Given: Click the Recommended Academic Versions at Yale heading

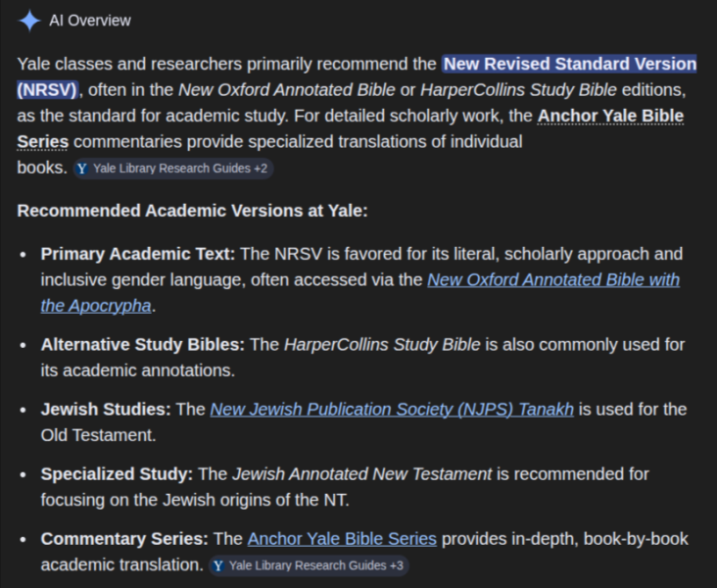Looking at the screenshot, I should pos(192,211).
